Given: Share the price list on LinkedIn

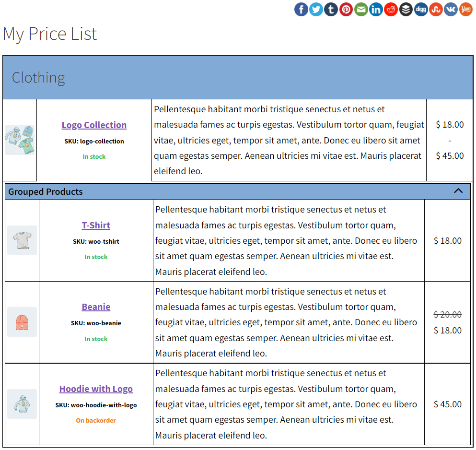Looking at the screenshot, I should 376,9.
